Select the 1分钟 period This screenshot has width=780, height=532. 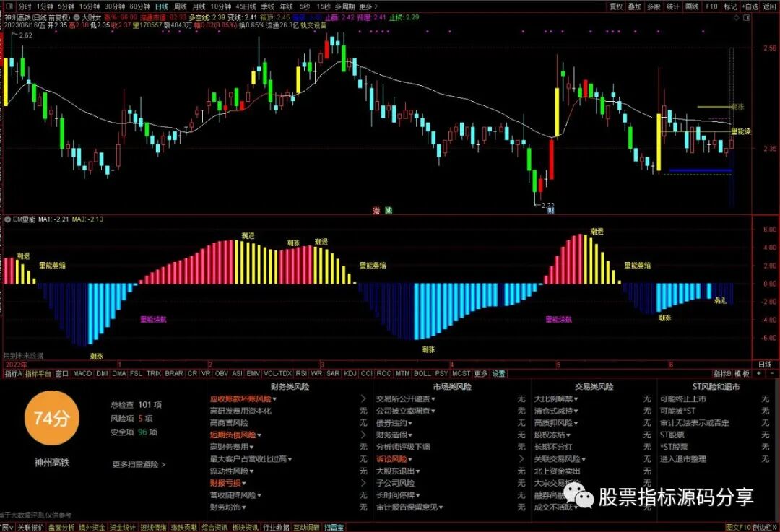pyautogui.click(x=45, y=6)
